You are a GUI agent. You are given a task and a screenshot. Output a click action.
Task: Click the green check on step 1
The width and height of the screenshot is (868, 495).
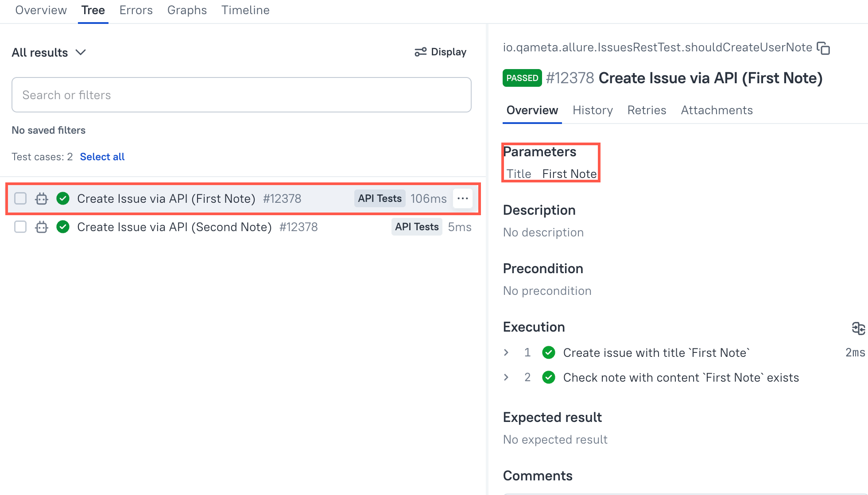pyautogui.click(x=549, y=353)
